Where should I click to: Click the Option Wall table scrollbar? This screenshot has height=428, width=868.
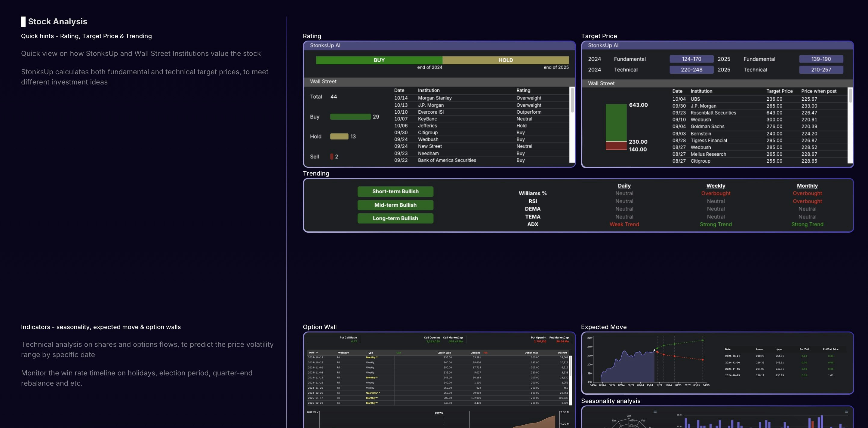[x=571, y=365]
